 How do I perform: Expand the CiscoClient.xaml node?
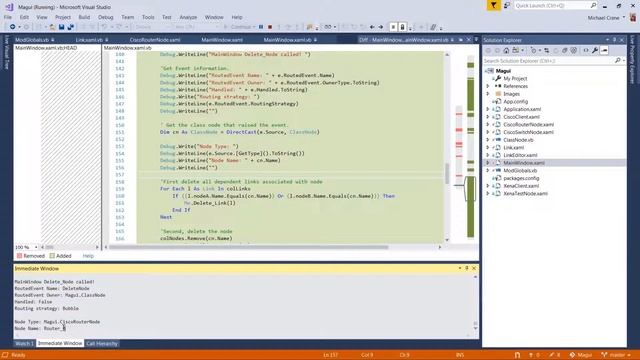(x=488, y=117)
